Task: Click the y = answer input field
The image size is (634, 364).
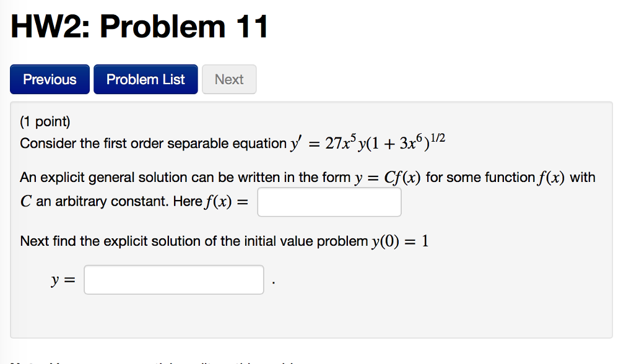Action: pyautogui.click(x=174, y=280)
